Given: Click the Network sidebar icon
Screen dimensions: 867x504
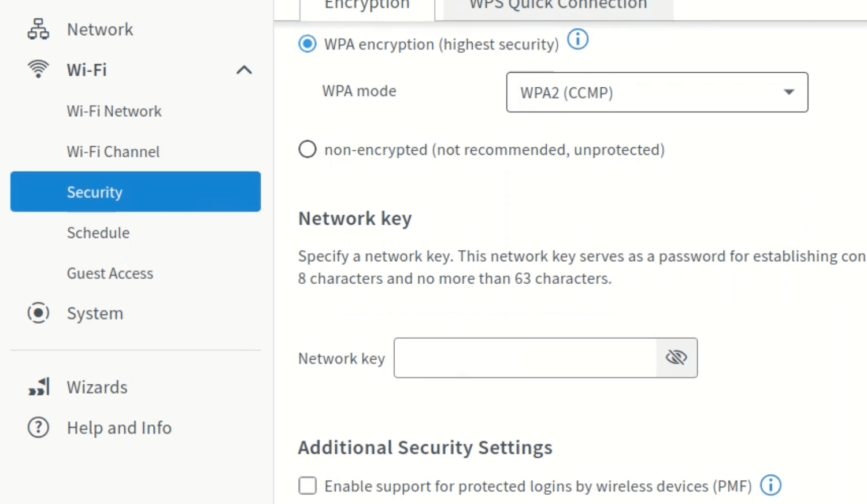Looking at the screenshot, I should coord(38,29).
